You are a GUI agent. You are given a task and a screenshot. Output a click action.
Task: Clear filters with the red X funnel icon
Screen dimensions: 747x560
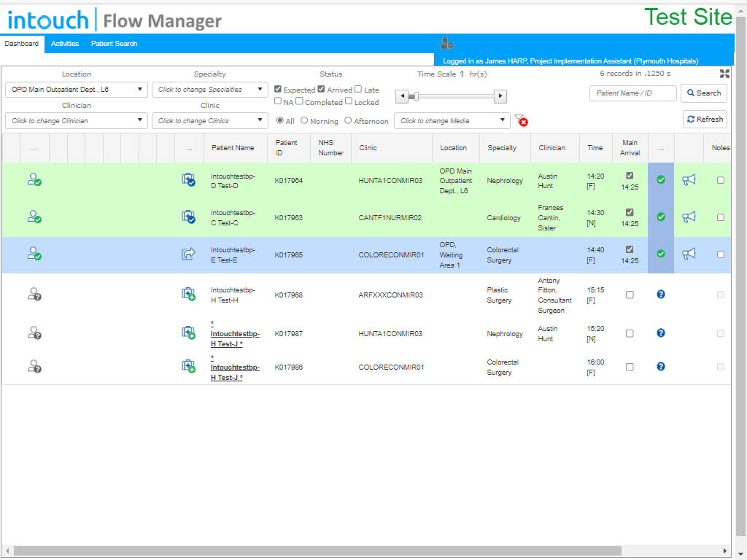(x=521, y=120)
